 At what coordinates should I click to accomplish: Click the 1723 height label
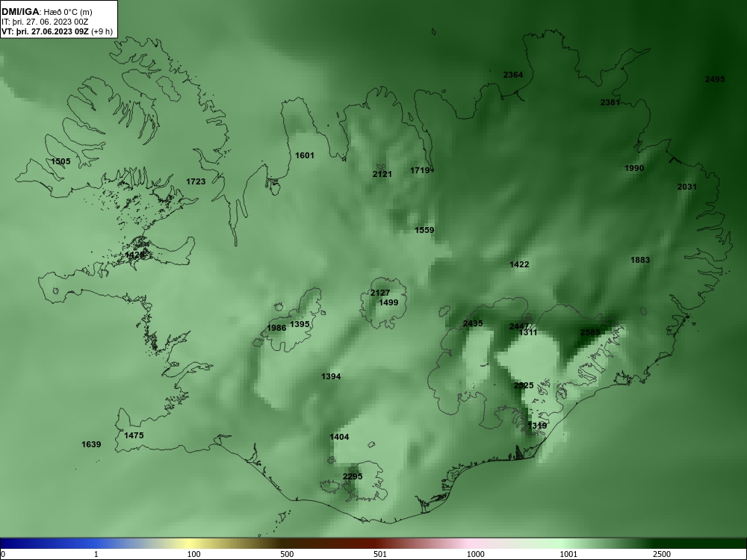click(196, 181)
